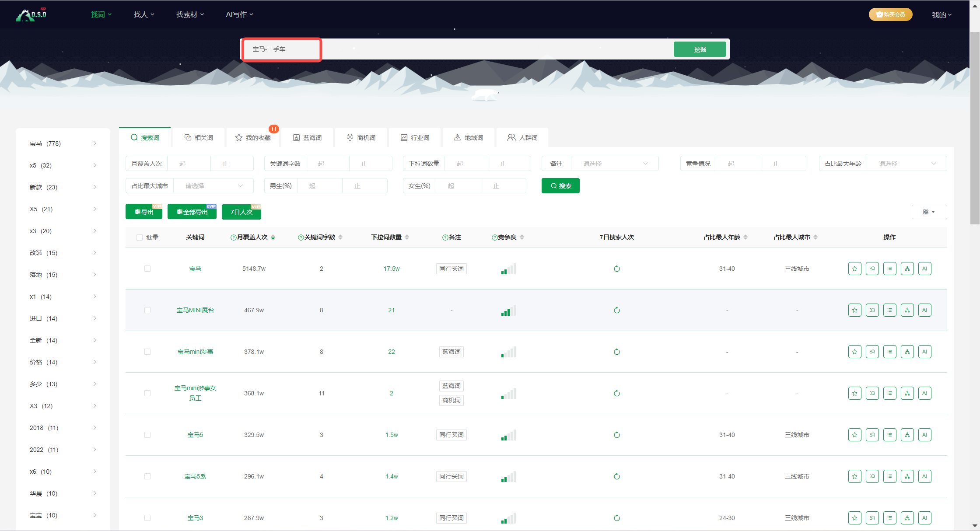Click the AI icon for 宝马MINI展台
This screenshot has height=531, width=980.
[x=924, y=310]
